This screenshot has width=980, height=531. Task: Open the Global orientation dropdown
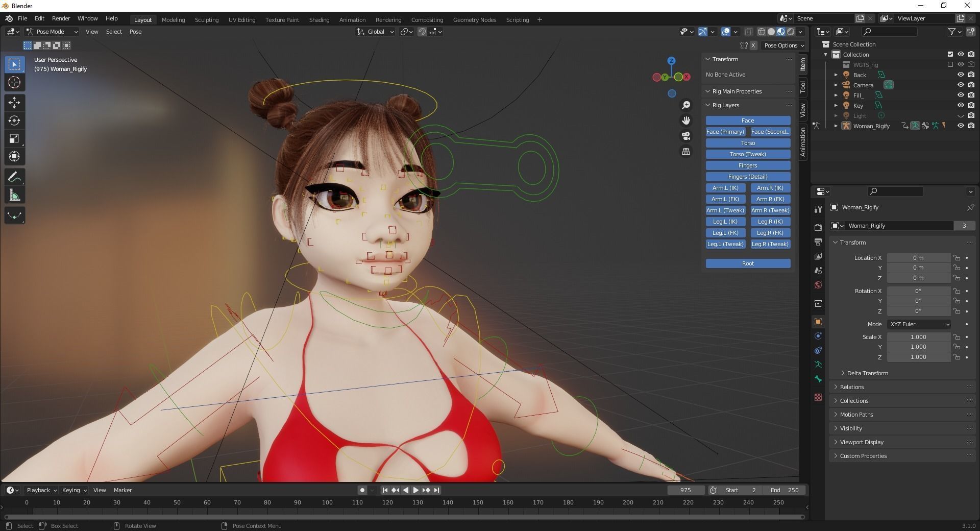click(376, 32)
